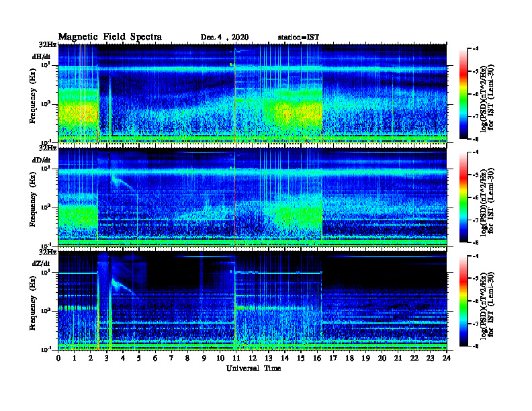The width and height of the screenshot is (532, 411).
Task: Click hour "13" on the Universal Time axis
Action: point(269,359)
